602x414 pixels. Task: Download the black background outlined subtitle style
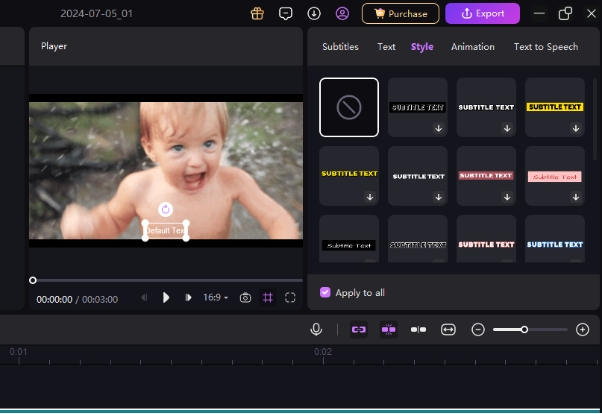point(438,128)
